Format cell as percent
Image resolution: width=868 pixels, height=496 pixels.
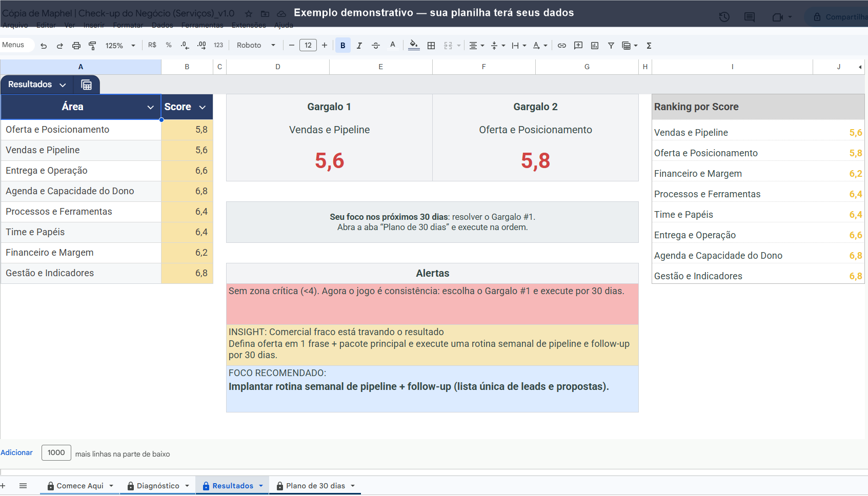coord(169,45)
